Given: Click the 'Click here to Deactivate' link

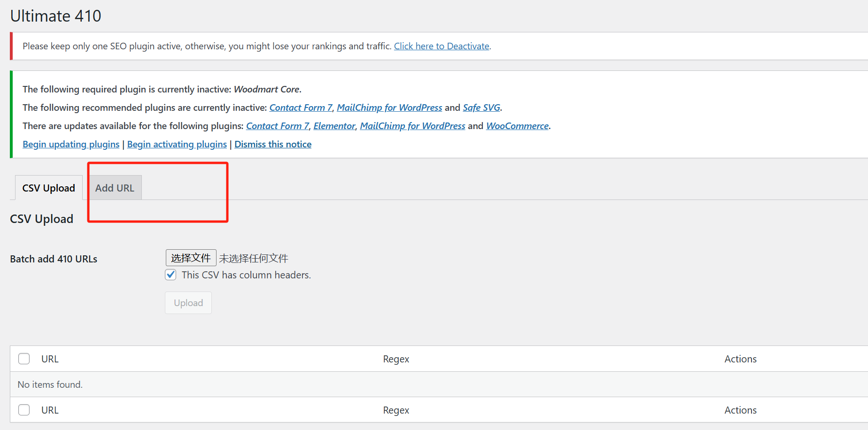Looking at the screenshot, I should click(442, 46).
